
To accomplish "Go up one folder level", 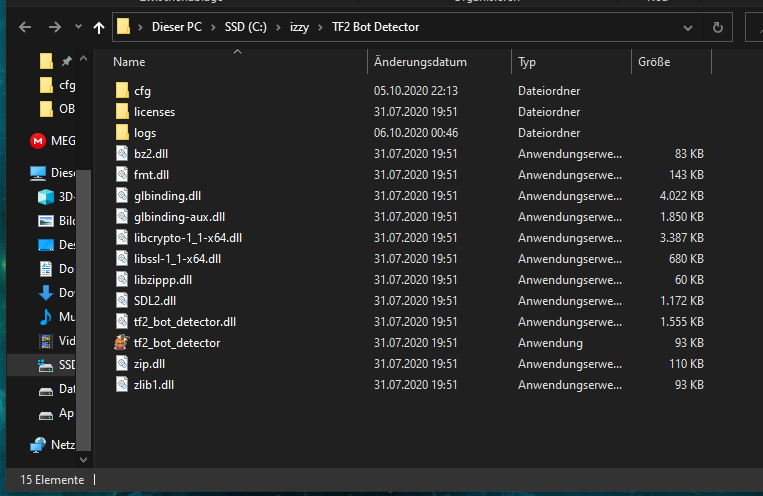I will pyautogui.click(x=98, y=28).
